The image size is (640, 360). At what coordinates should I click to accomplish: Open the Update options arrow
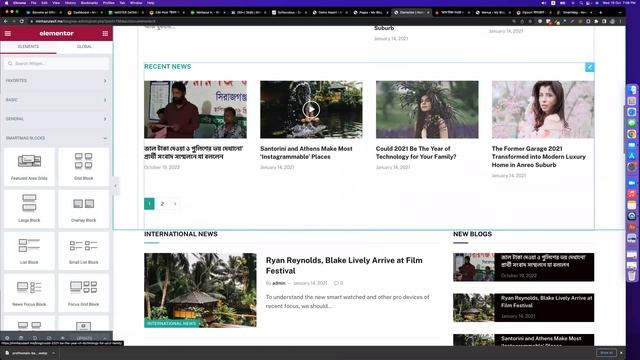(x=104, y=338)
